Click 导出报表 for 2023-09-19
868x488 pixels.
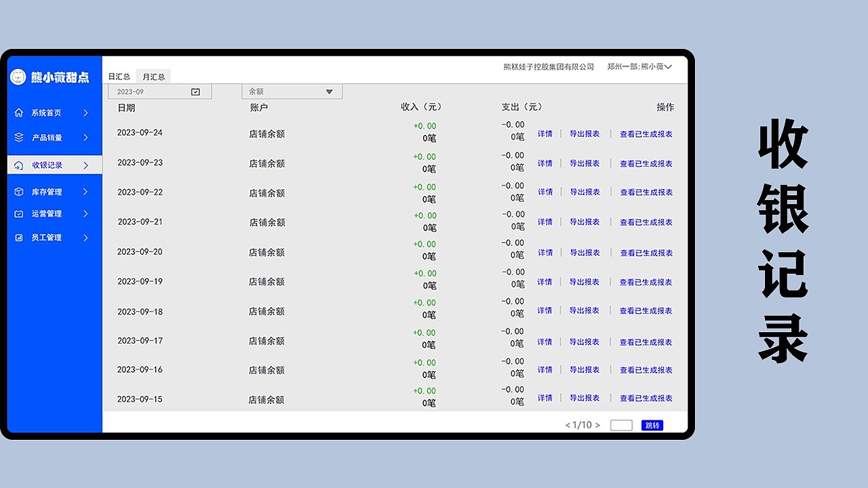(x=585, y=282)
